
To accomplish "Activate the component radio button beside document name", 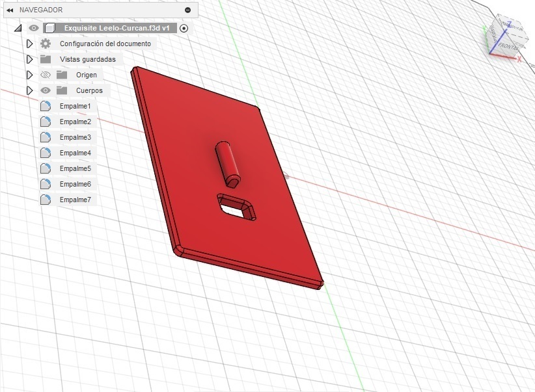I will 184,28.
